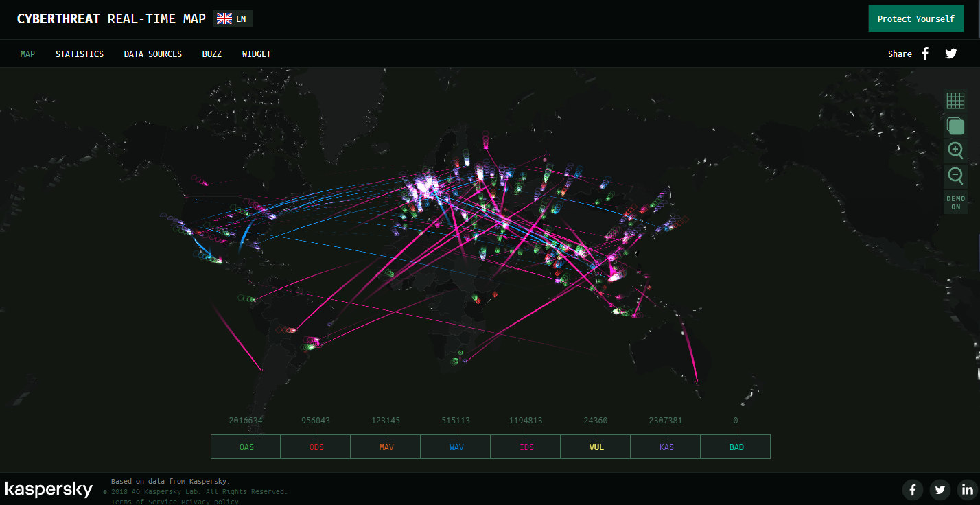Toggle KAS detections on the map
This screenshot has width=980, height=505.
click(x=666, y=447)
